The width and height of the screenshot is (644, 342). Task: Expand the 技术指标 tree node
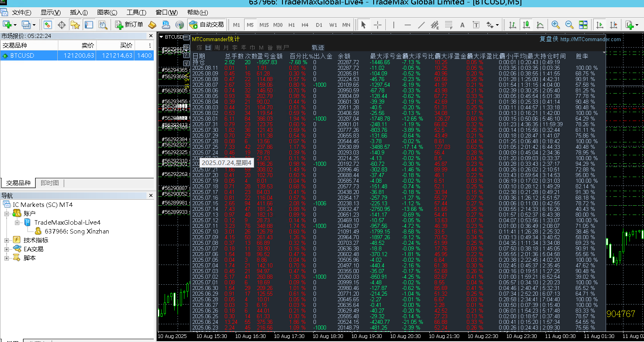tap(6, 240)
